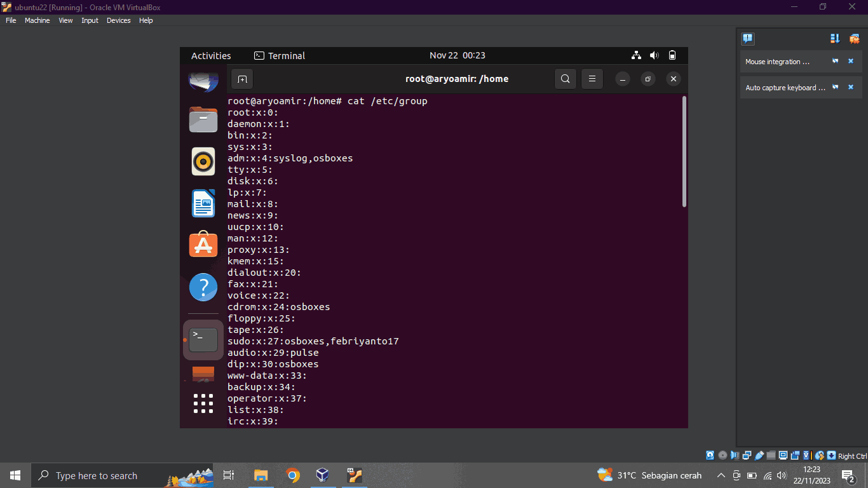Open Windows Task View

click(x=229, y=475)
